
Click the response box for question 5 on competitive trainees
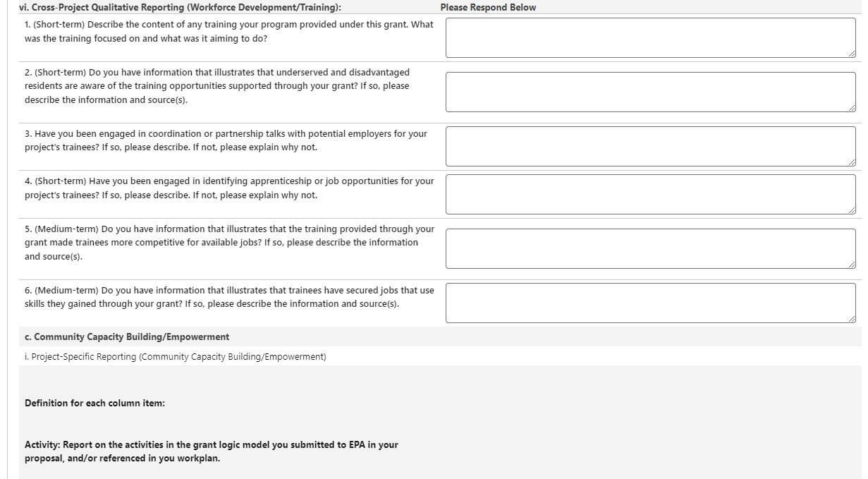(x=650, y=248)
